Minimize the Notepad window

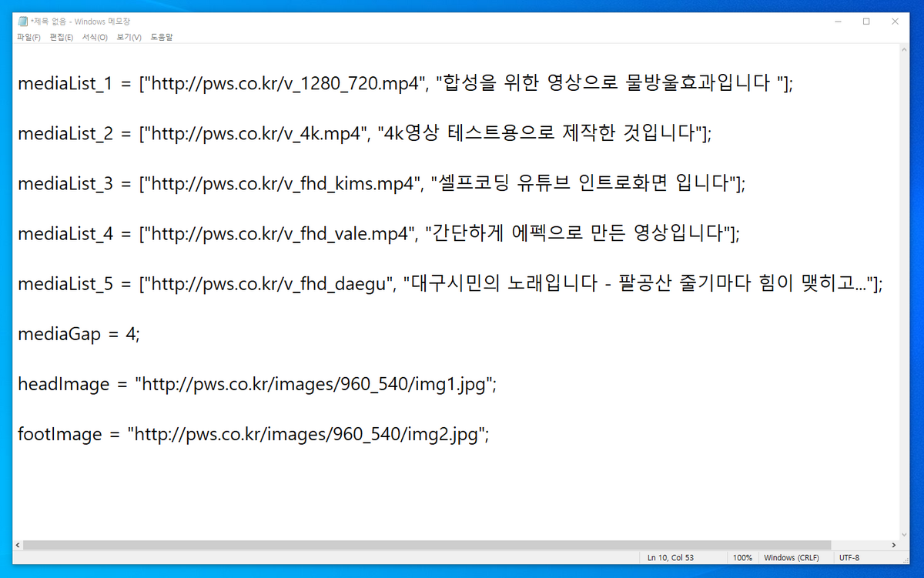click(838, 22)
